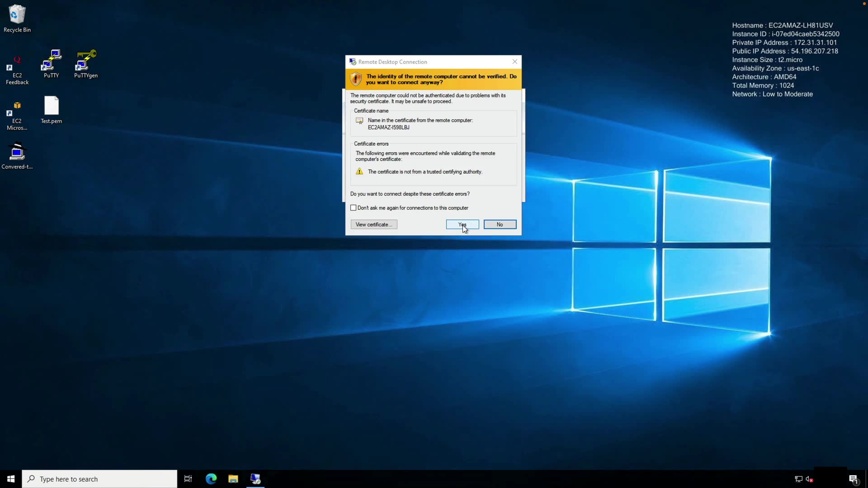Focus the 'Type here to search' box
Image resolution: width=868 pixels, height=488 pixels.
[x=99, y=479]
